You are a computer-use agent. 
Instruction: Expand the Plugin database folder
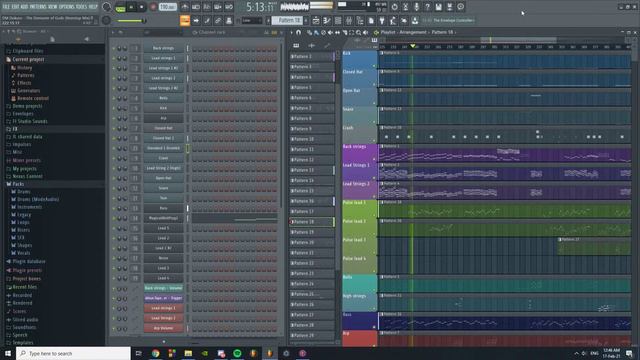pyautogui.click(x=25, y=261)
